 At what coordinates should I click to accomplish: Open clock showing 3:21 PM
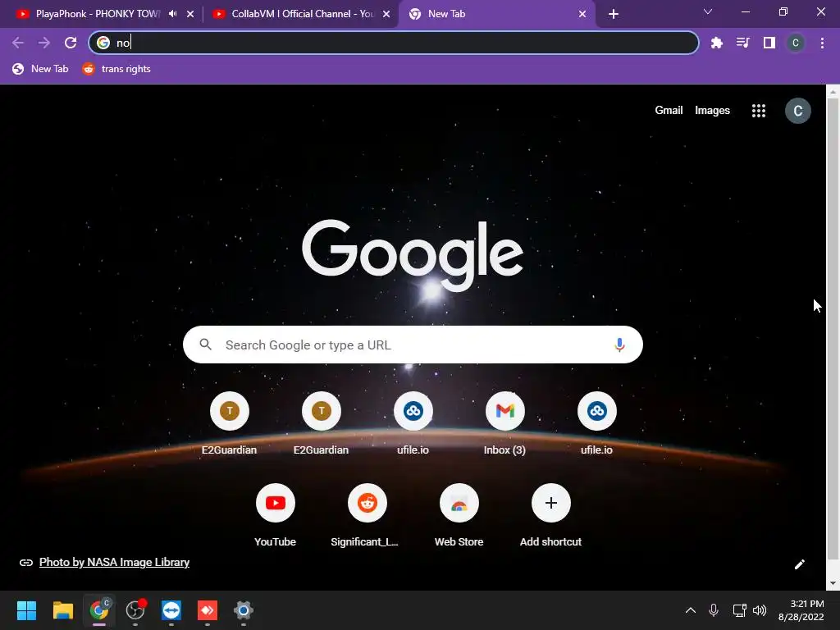[x=801, y=610]
